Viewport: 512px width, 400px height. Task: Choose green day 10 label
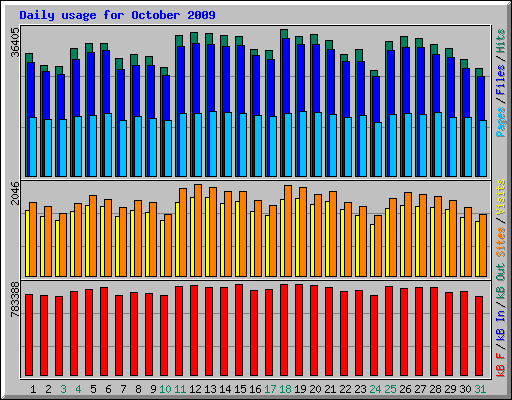tap(165, 389)
